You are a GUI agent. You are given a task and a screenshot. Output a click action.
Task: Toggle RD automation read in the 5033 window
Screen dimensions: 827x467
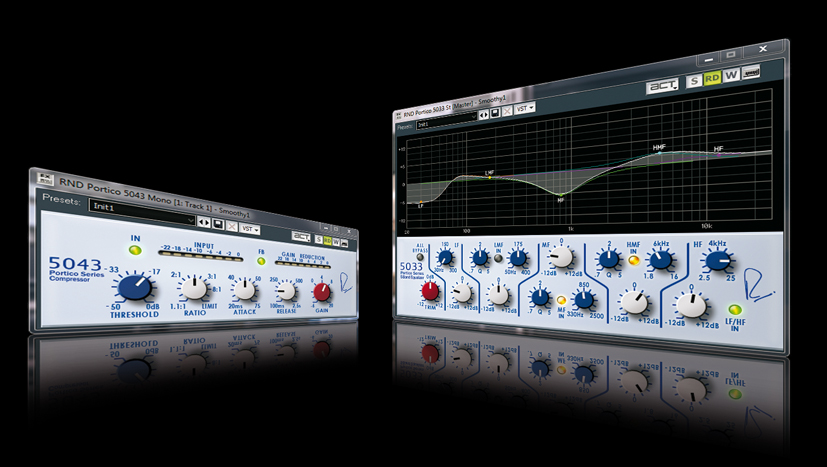[712, 78]
